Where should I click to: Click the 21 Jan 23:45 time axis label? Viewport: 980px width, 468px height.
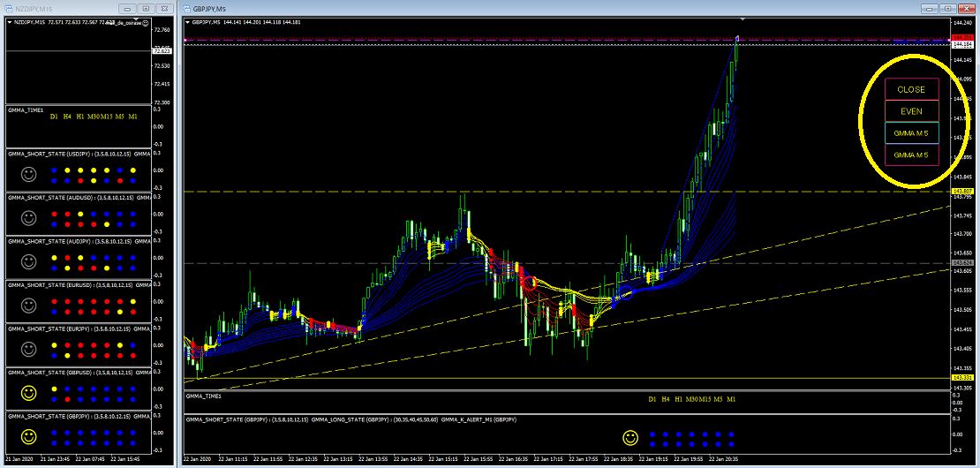click(x=55, y=458)
